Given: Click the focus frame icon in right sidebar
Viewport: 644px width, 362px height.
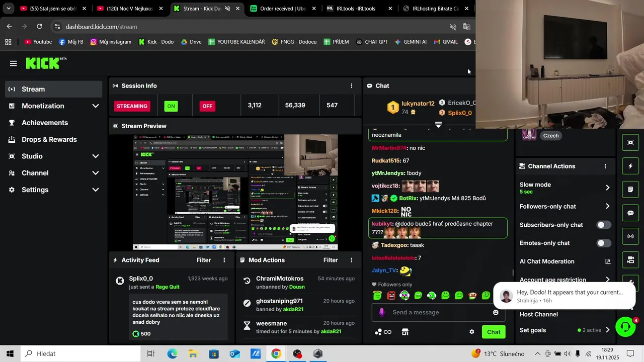Looking at the screenshot, I should coord(630,142).
